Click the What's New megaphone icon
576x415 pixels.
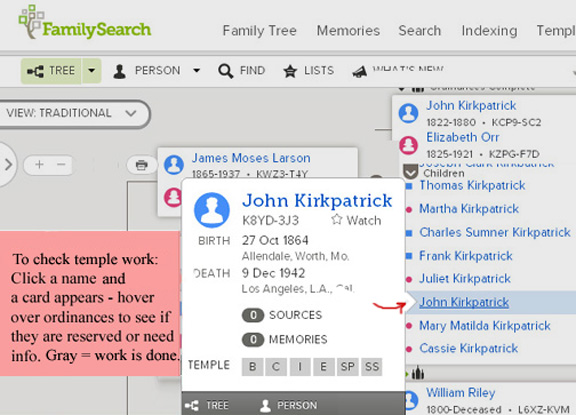pyautogui.click(x=360, y=72)
